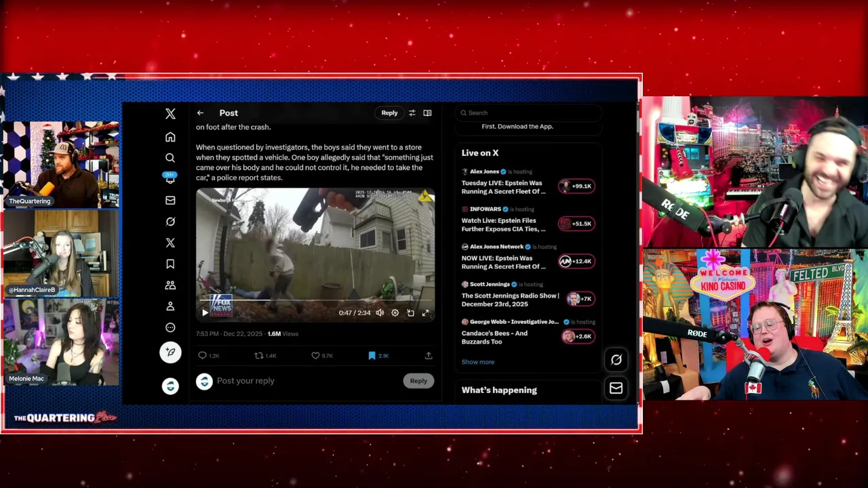Open the Premium X icon in sidebar

point(170,243)
